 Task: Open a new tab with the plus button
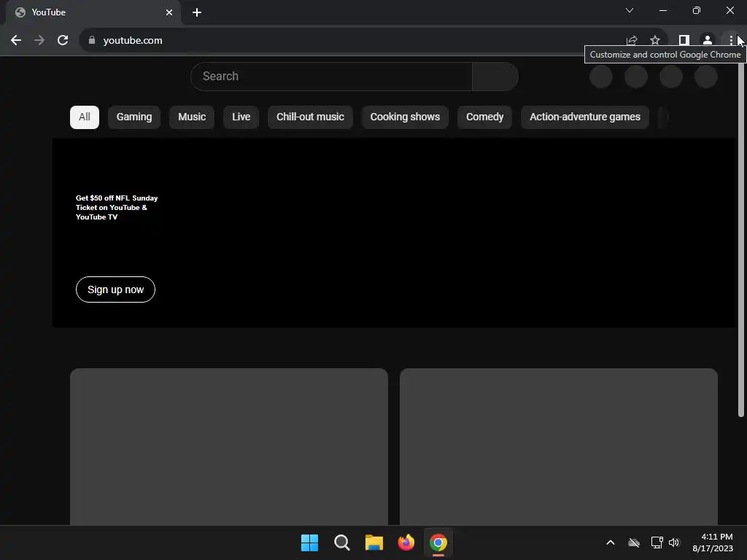[x=197, y=12]
